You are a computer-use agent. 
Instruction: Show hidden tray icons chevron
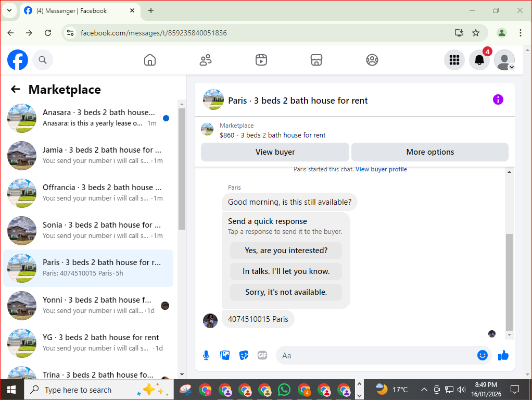tap(424, 390)
